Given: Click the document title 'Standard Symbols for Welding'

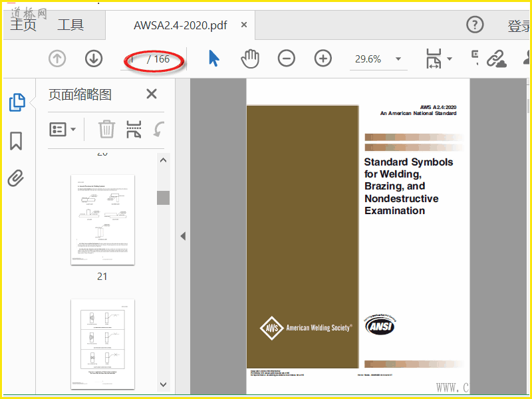Looking at the screenshot, I should pyautogui.click(x=408, y=186).
